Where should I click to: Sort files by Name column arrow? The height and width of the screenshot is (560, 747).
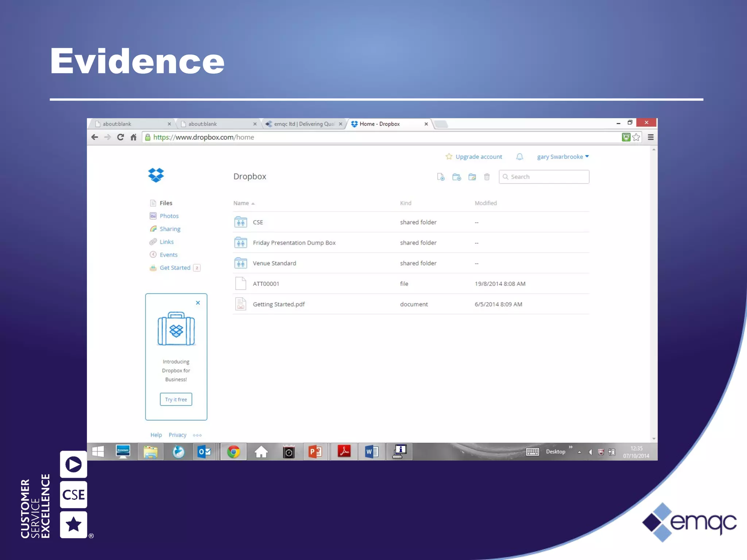[253, 203]
